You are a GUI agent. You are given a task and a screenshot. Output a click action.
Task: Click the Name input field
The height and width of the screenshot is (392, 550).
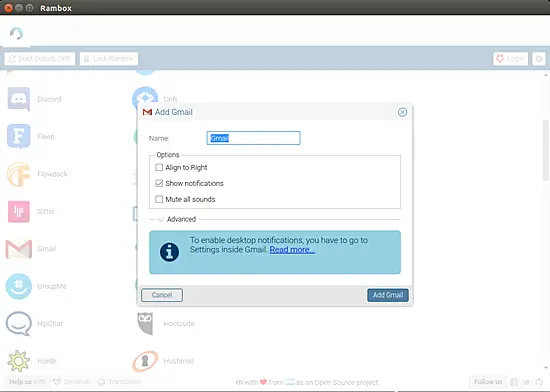click(x=253, y=138)
